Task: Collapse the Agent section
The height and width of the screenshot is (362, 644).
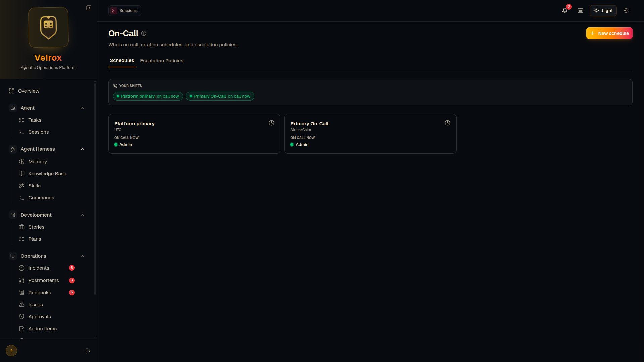Action: tap(82, 108)
